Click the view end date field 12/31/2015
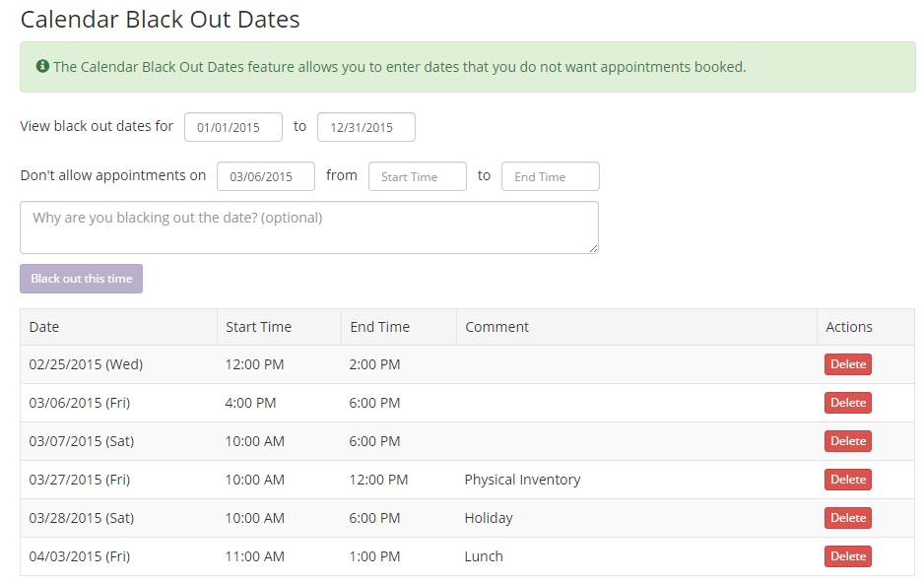 (365, 127)
